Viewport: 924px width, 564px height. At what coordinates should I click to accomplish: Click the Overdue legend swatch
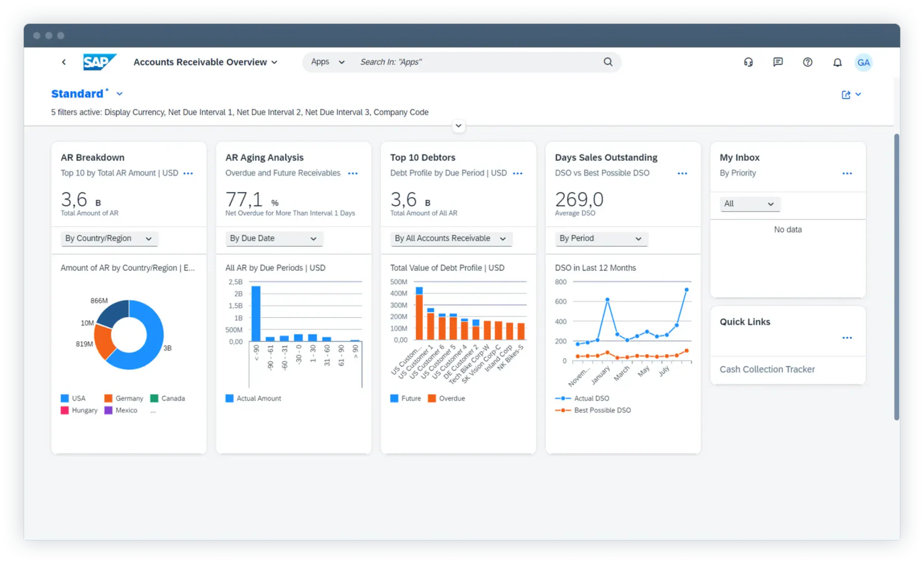pos(432,398)
